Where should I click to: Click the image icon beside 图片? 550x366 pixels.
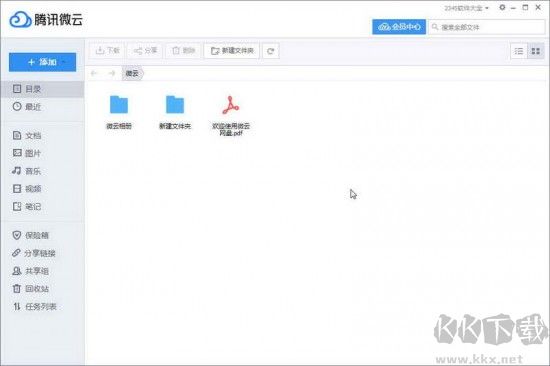(17, 153)
